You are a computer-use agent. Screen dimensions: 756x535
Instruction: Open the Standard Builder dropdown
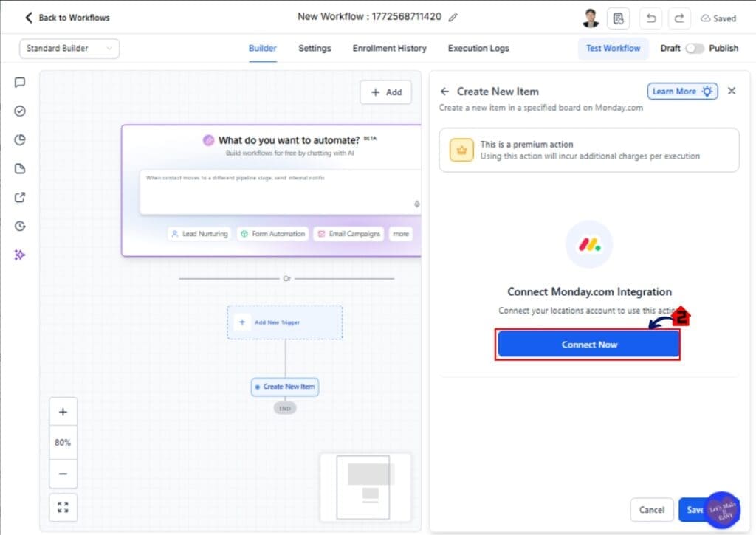tap(69, 47)
